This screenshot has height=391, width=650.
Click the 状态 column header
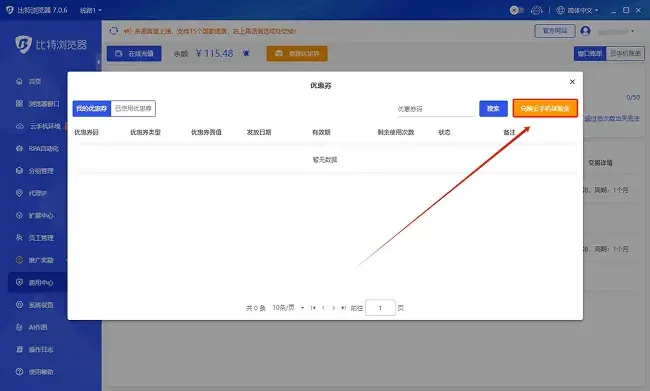[444, 132]
